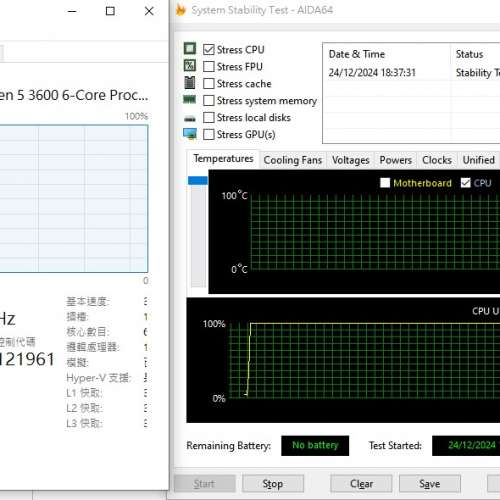Enable the Stress system memory checkbox
The height and width of the screenshot is (500, 500).
pyautogui.click(x=209, y=101)
